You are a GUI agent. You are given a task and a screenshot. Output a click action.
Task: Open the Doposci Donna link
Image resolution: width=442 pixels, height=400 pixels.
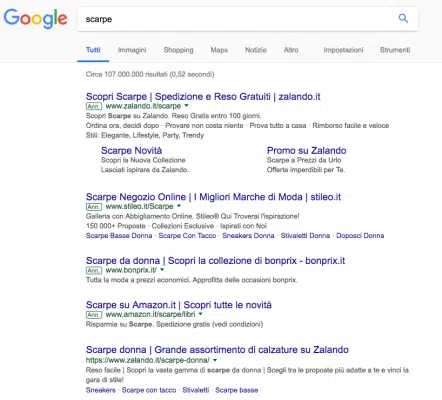360,236
